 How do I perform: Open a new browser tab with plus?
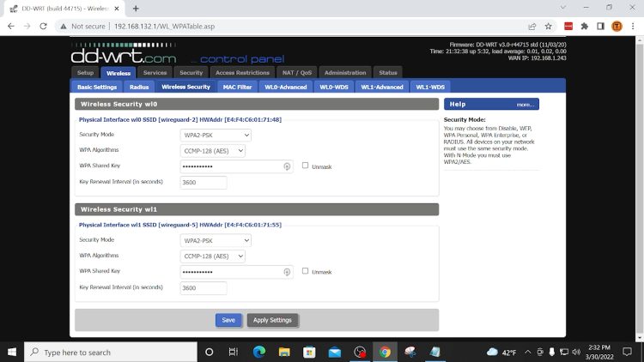pyautogui.click(x=136, y=9)
